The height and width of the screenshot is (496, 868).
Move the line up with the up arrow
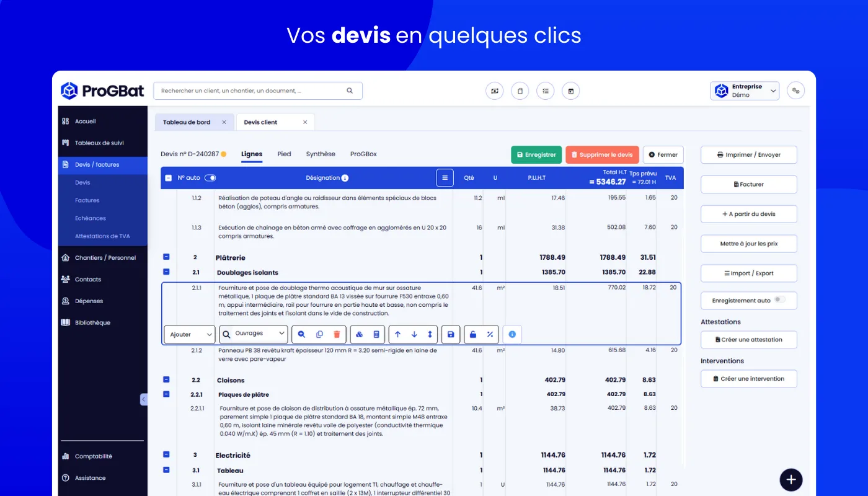tap(397, 334)
